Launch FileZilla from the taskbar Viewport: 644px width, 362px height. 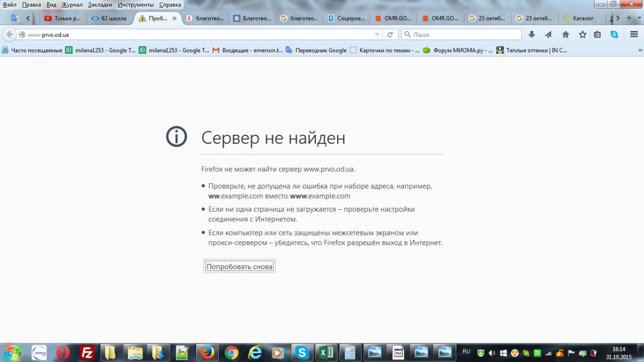[88, 352]
